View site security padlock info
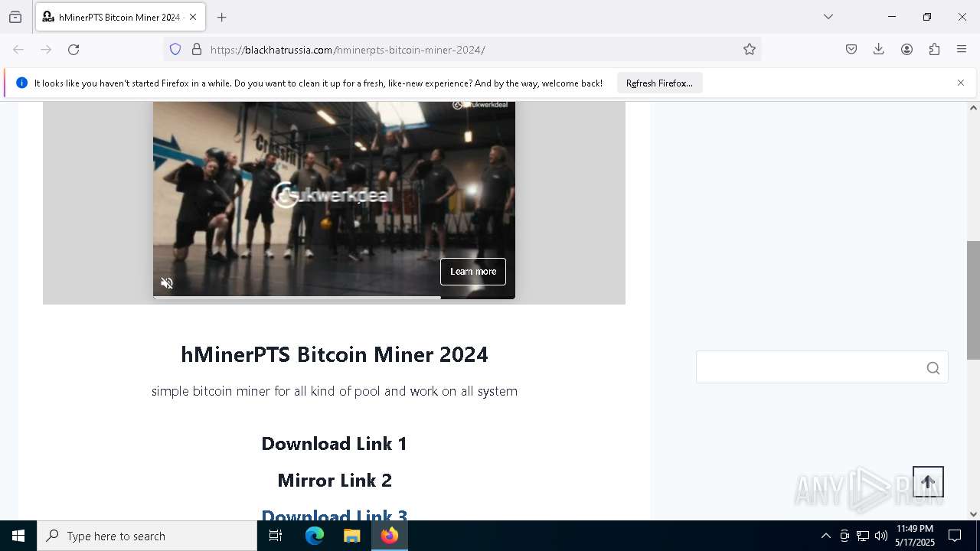The width and height of the screenshot is (980, 551). click(x=197, y=49)
